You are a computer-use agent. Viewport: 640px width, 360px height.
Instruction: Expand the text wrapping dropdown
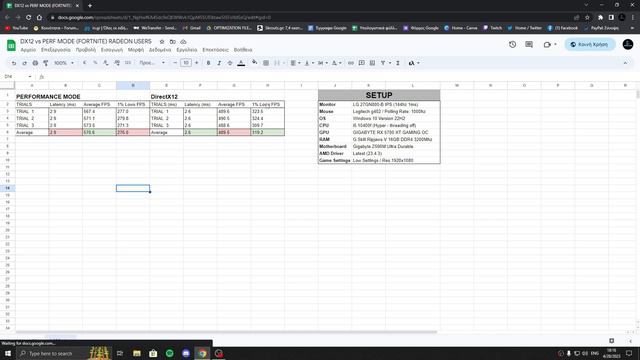tap(322, 63)
